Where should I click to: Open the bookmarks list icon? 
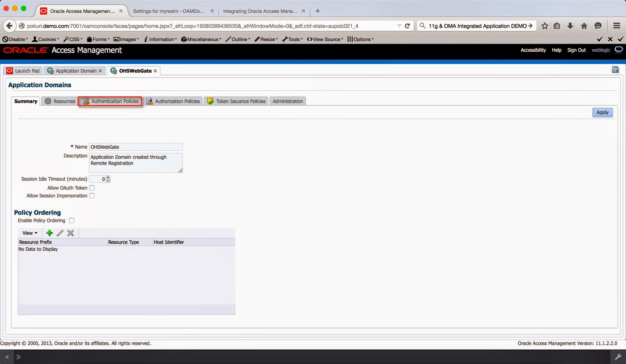click(x=557, y=26)
